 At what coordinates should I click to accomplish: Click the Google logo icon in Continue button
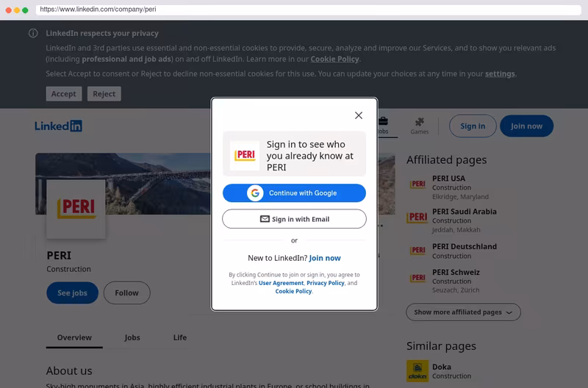[x=255, y=193]
